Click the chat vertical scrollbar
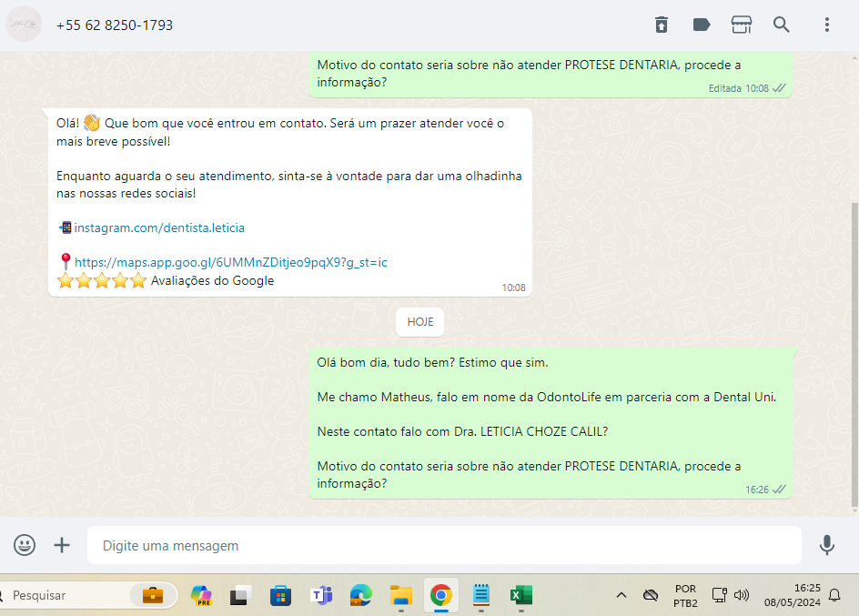Image resolution: width=859 pixels, height=616 pixels. coord(854,355)
